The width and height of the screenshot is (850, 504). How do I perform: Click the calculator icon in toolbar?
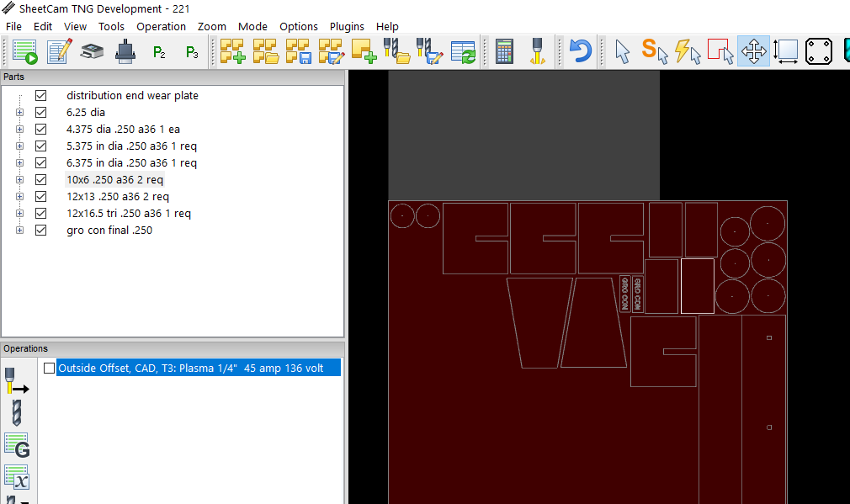coord(504,52)
